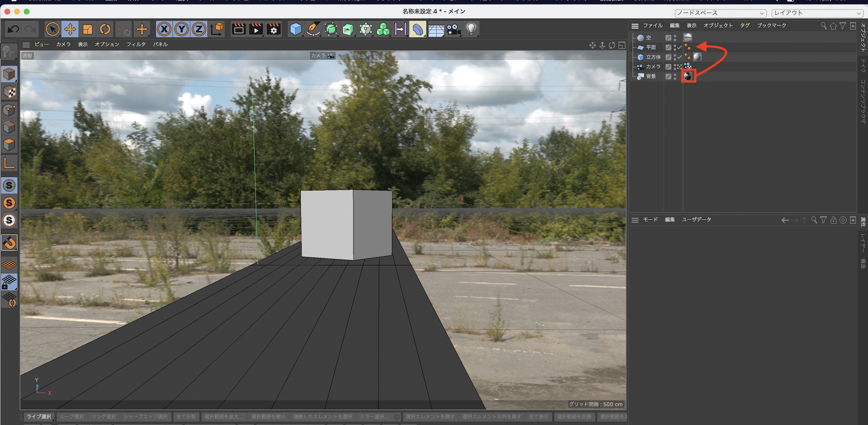Image resolution: width=868 pixels, height=425 pixels.
Task: Toggle the X axis lock
Action: pos(164,29)
